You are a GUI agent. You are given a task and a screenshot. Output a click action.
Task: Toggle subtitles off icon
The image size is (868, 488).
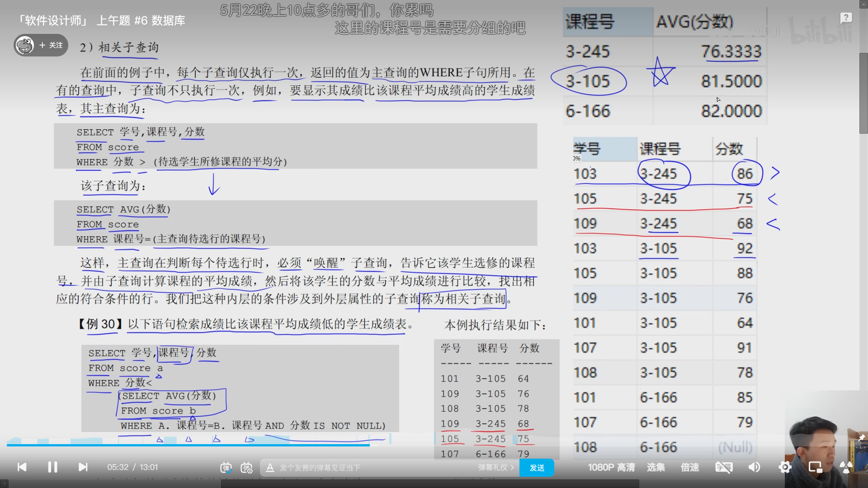(x=723, y=467)
